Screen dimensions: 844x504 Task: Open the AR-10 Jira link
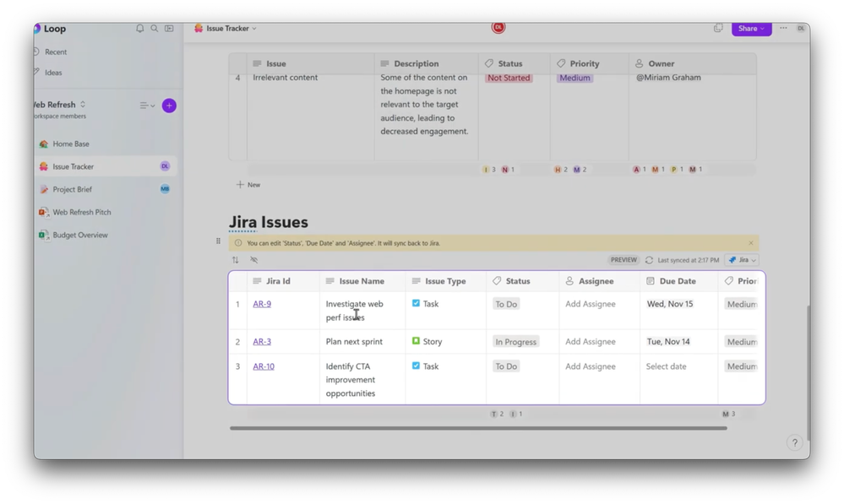(x=264, y=366)
